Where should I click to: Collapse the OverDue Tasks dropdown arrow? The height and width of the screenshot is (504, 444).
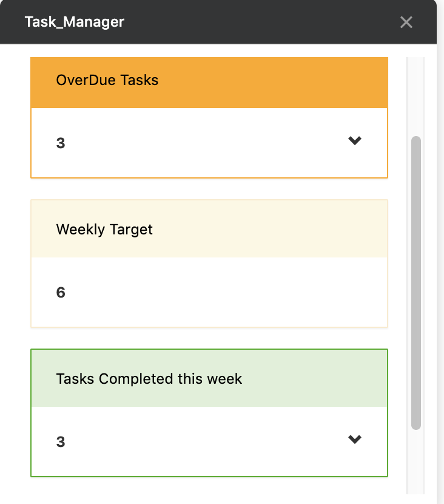coord(355,141)
